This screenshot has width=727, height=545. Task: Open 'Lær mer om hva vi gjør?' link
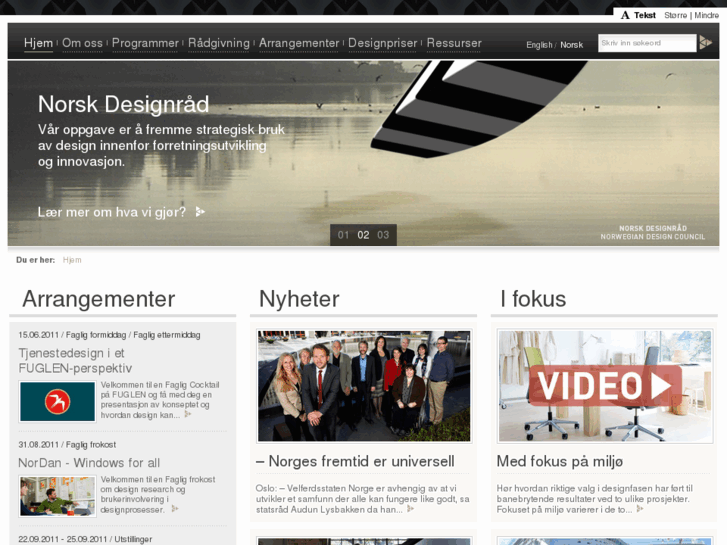click(112, 212)
